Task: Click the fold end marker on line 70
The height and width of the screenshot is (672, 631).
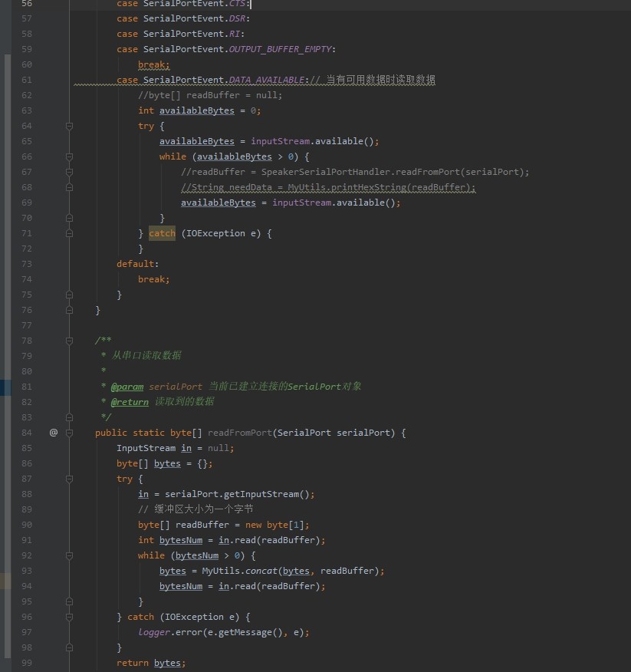Action: pos(70,218)
